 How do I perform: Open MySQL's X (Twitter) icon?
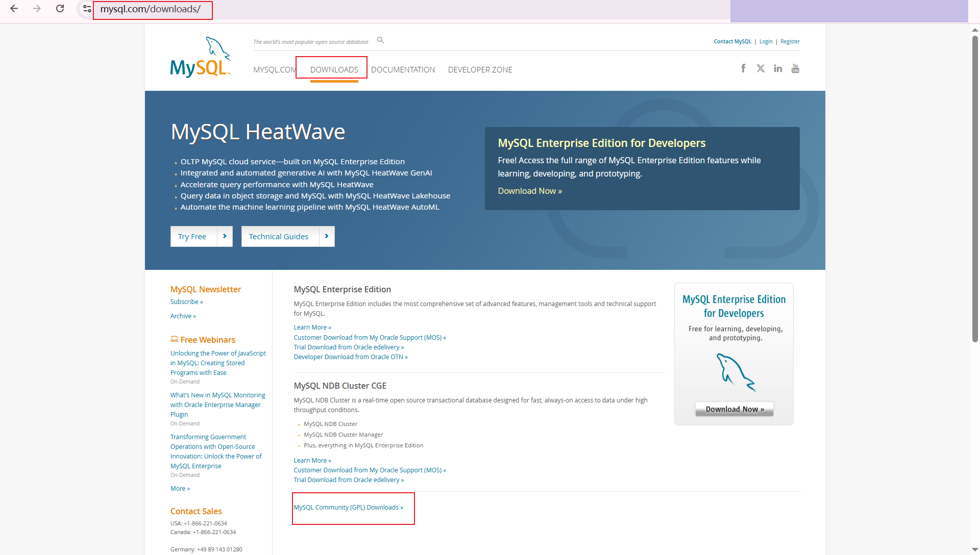click(x=761, y=68)
